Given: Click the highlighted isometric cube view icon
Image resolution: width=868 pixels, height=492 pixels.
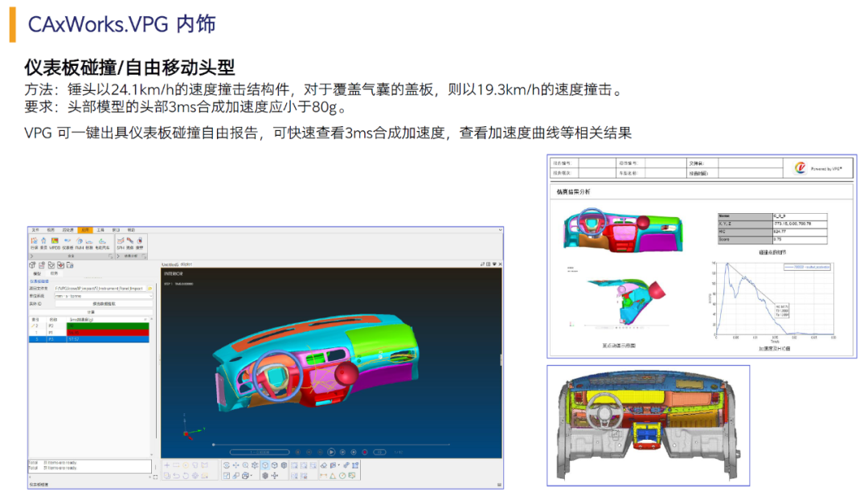Looking at the screenshot, I should [x=265, y=465].
